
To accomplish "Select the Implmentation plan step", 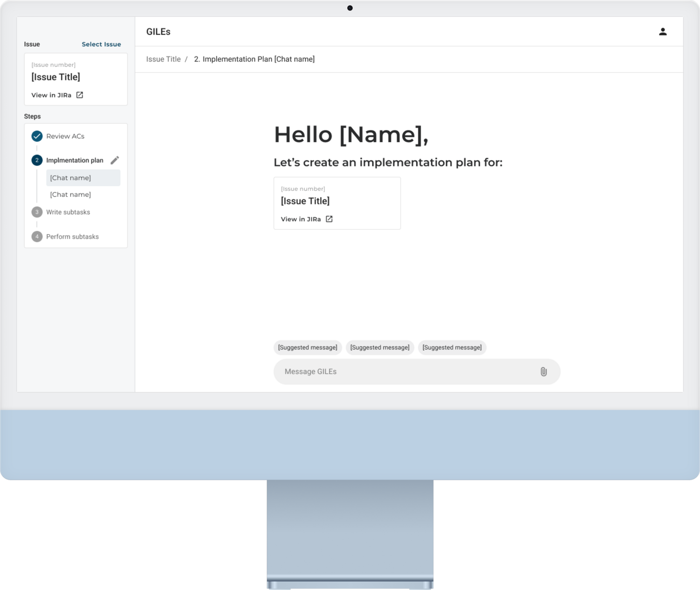I will 75,160.
